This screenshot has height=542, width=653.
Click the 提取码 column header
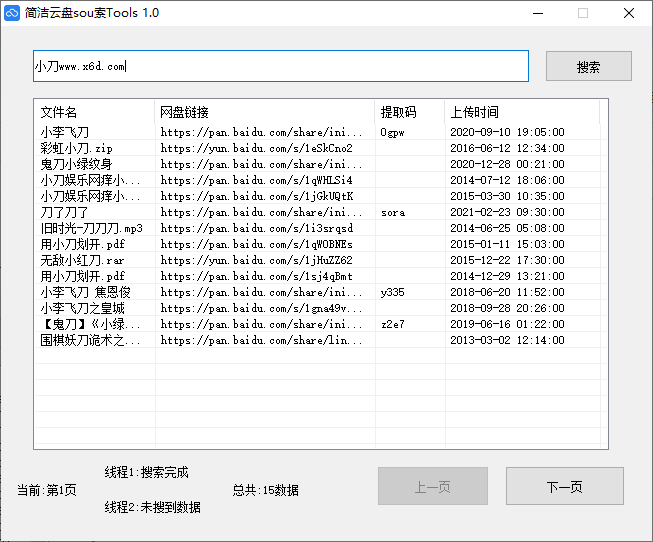pyautogui.click(x=409, y=112)
